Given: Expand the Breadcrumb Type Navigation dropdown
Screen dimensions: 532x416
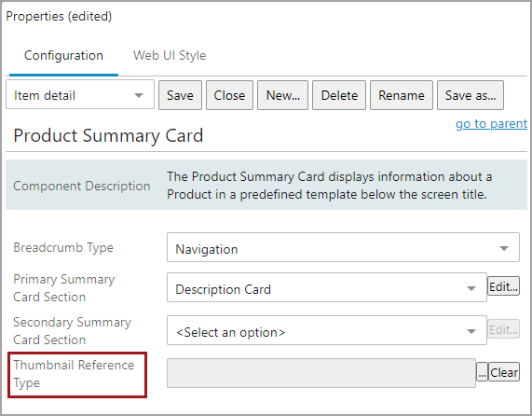Looking at the screenshot, I should (x=343, y=247).
